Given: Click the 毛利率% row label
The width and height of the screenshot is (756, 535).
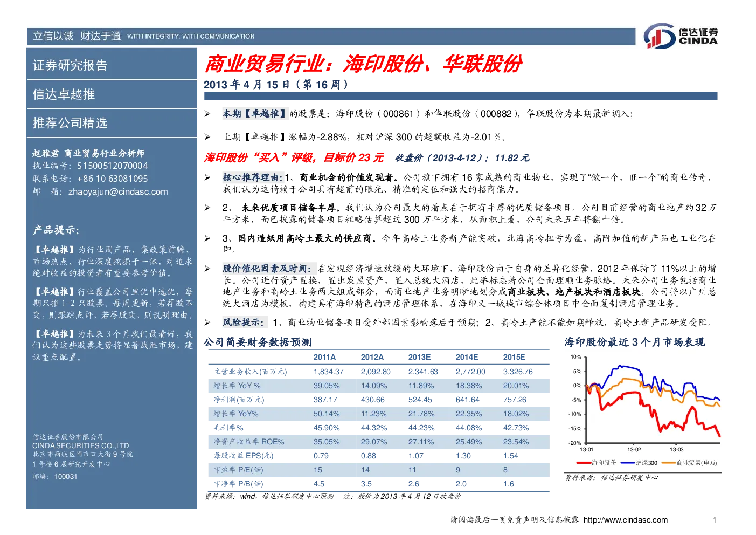Looking at the screenshot, I should pyautogui.click(x=228, y=428).
